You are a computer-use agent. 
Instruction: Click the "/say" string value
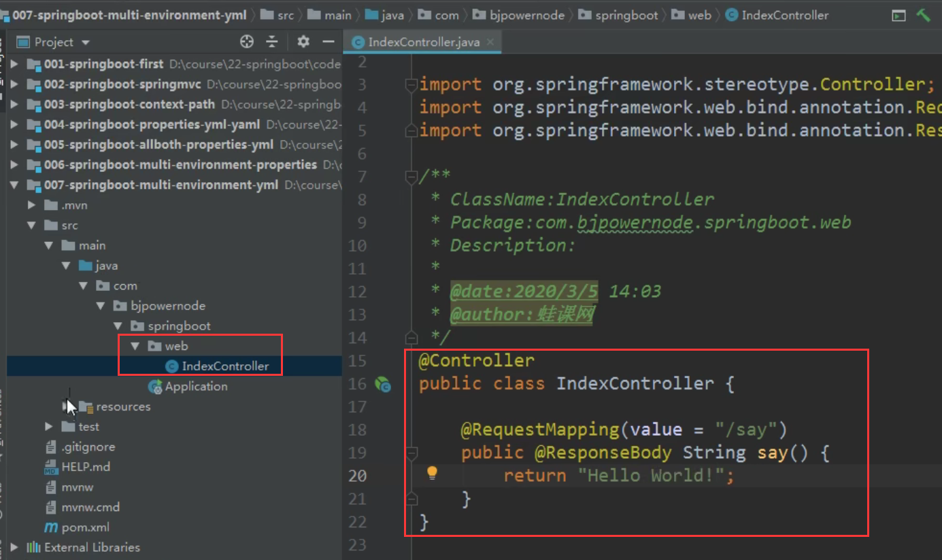pos(745,430)
